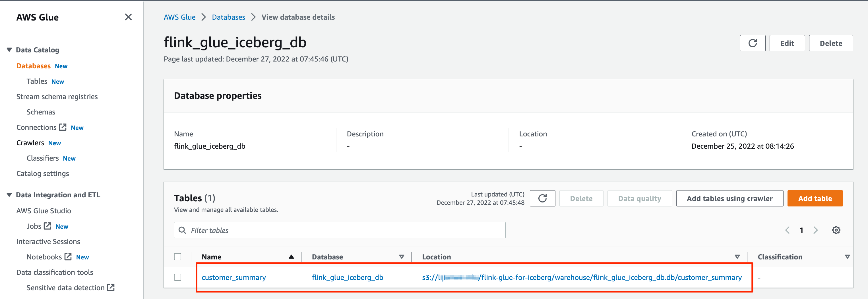868x299 pixels.
Task: Open the customer_summary S3 location link
Action: pos(582,277)
